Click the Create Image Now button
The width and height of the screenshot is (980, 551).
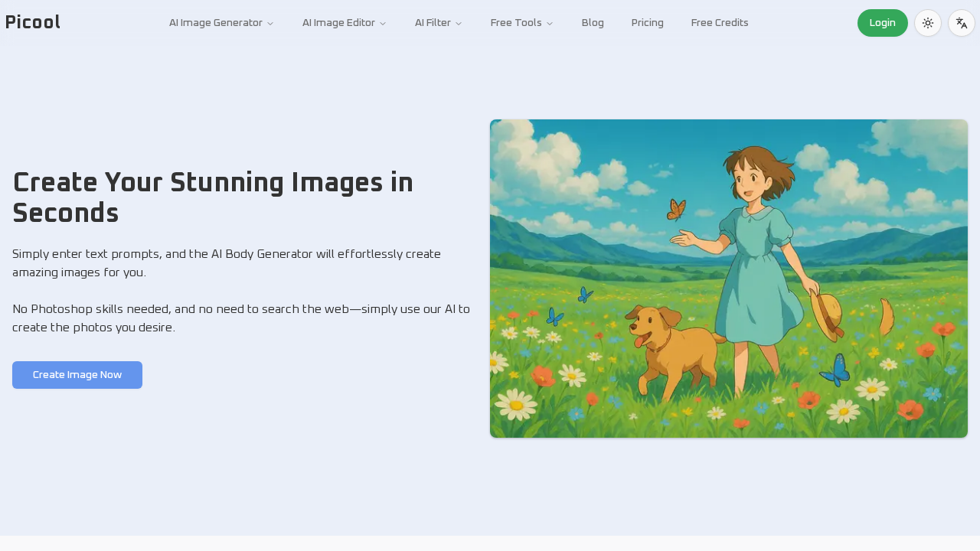click(77, 374)
